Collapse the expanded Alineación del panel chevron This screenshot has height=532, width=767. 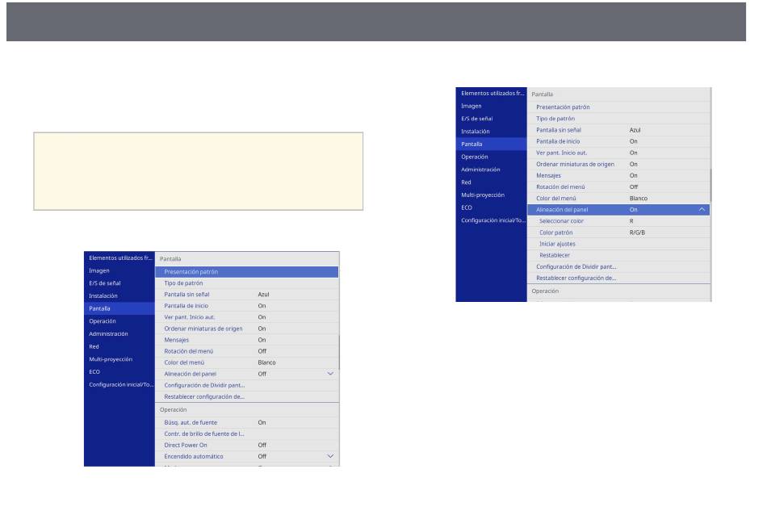tap(702, 209)
